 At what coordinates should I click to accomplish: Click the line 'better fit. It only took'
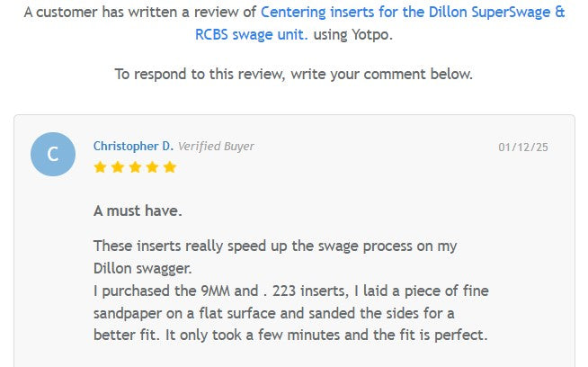tap(290, 335)
